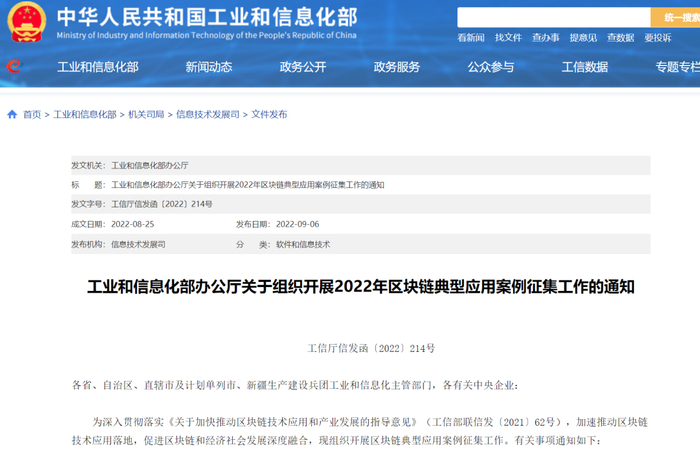Click the home icon in breadcrumb
The height and width of the screenshot is (460, 700).
[12, 114]
